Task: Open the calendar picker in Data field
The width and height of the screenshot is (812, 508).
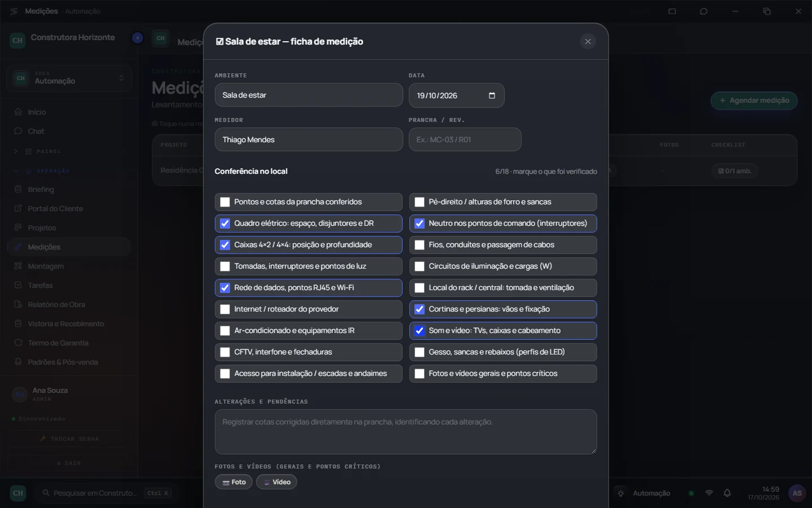Action: 492,95
